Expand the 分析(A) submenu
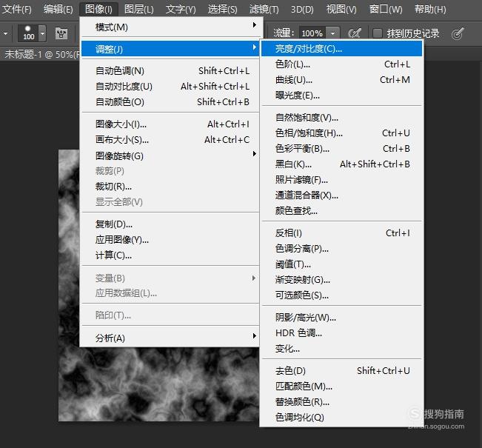This screenshot has width=482, height=448. point(170,338)
